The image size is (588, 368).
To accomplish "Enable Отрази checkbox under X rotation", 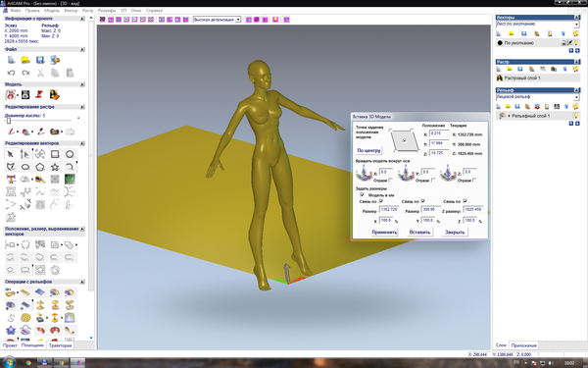I will pos(391,181).
